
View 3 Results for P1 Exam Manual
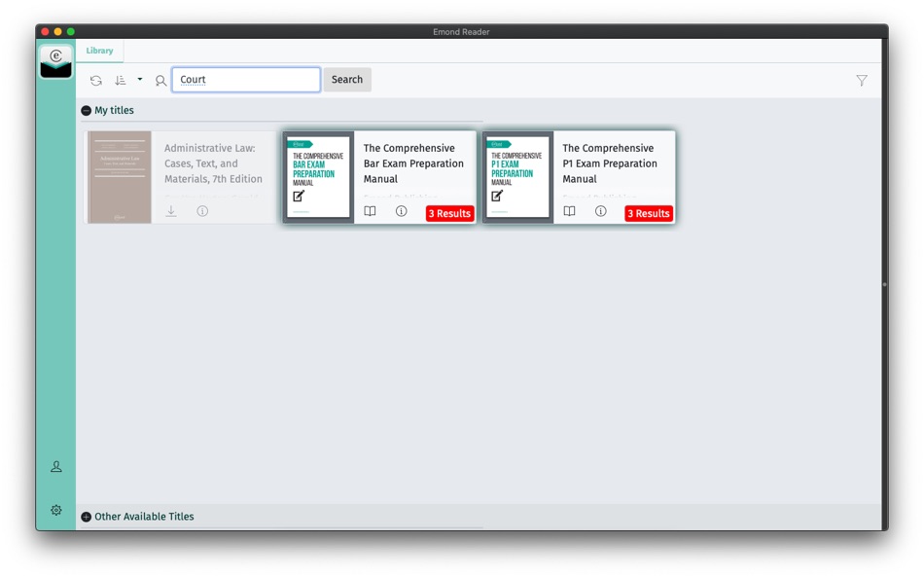point(649,213)
